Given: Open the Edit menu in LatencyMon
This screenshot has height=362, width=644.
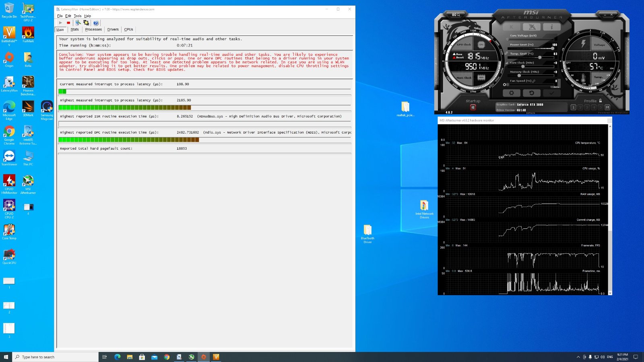Looking at the screenshot, I should pyautogui.click(x=68, y=16).
